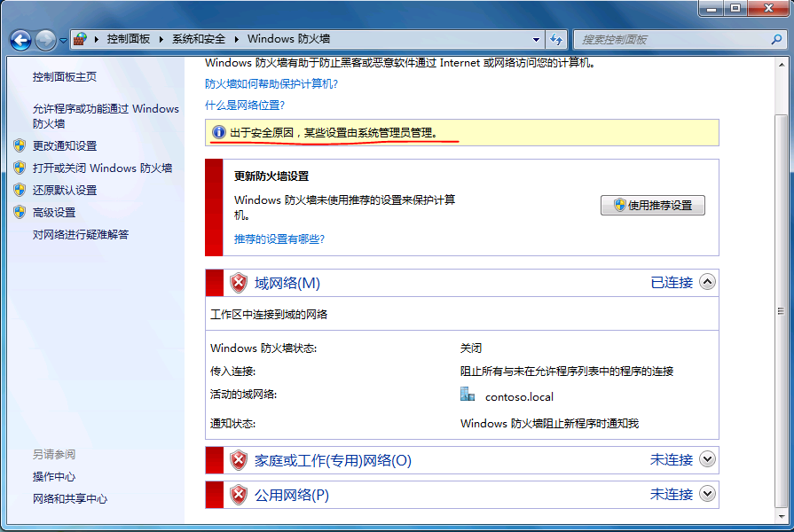Open breadcrumb arrow before 控制面板
The height and width of the screenshot is (532, 794).
[x=96, y=40]
